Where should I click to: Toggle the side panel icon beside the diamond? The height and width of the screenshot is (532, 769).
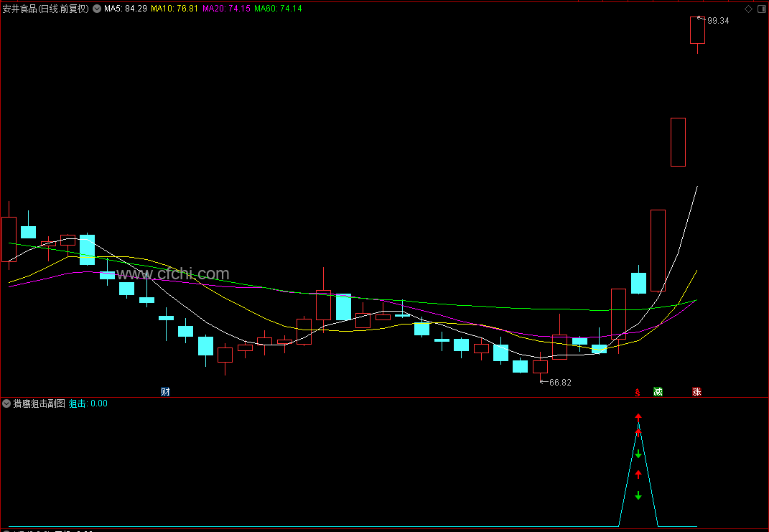(x=762, y=9)
